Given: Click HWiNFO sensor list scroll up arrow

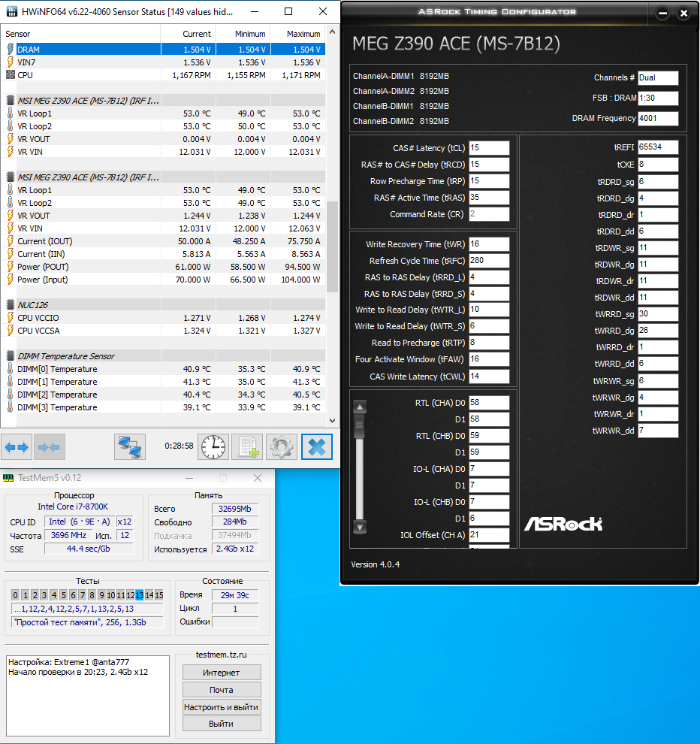Looking at the screenshot, I should [x=333, y=32].
